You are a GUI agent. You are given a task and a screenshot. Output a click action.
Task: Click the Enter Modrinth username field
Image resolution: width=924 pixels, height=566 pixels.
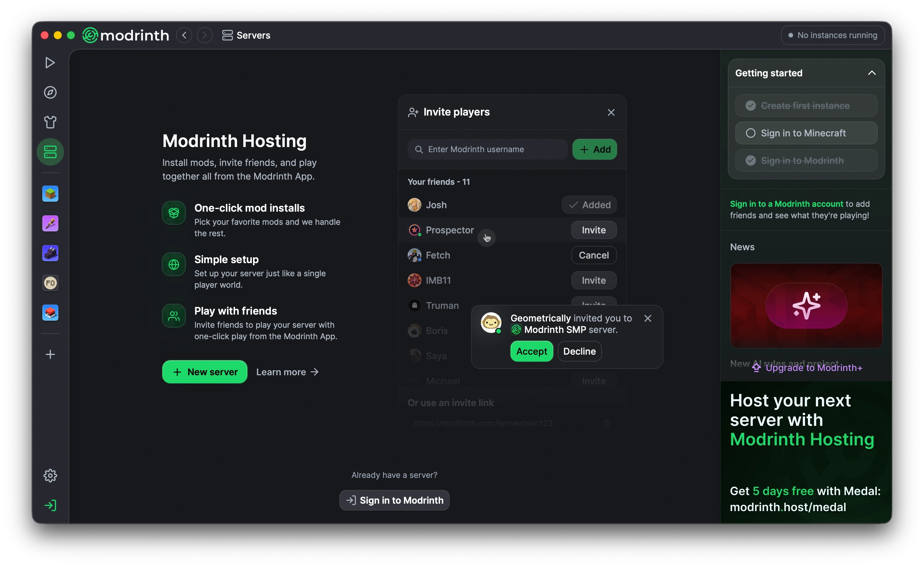click(487, 149)
